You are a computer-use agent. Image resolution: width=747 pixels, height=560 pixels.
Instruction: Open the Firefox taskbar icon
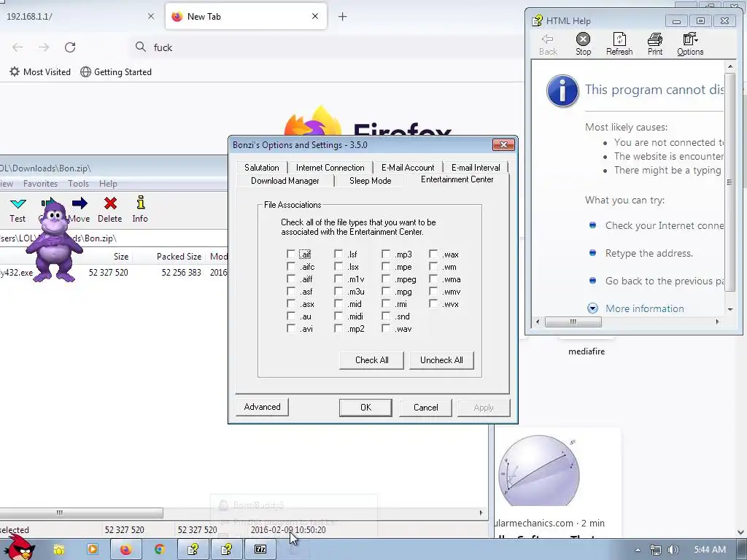(125, 550)
